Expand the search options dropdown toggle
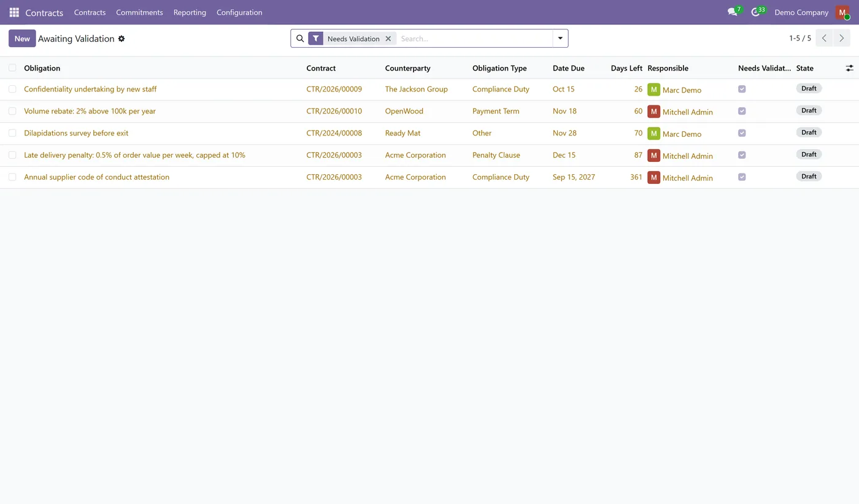This screenshot has width=859, height=504. coord(560,39)
